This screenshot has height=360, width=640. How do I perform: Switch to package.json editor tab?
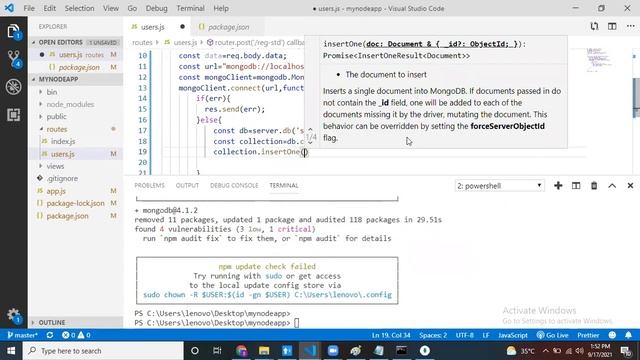coord(228,27)
